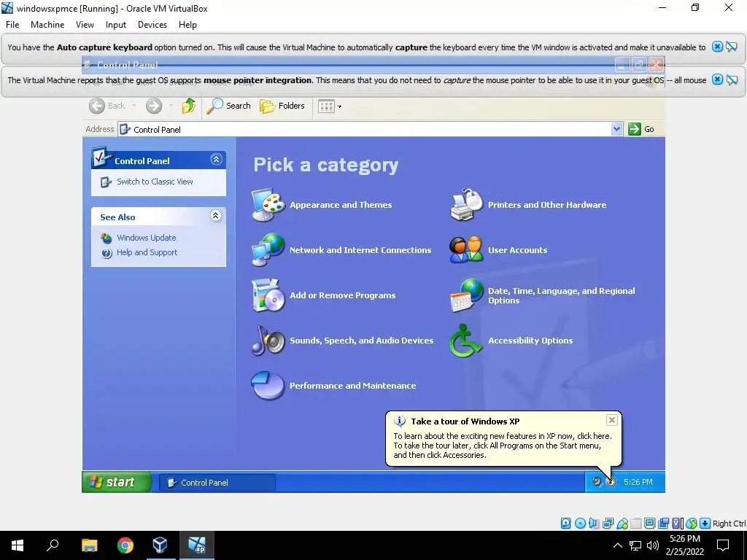Open Appearance and Themes category icon
Viewport: 747px width, 560px height.
click(268, 205)
